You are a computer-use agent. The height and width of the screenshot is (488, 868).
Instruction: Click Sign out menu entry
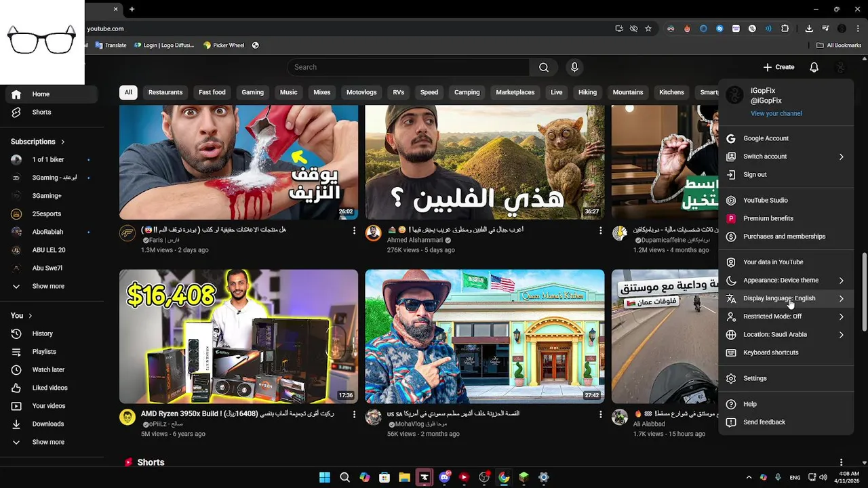coord(786,174)
